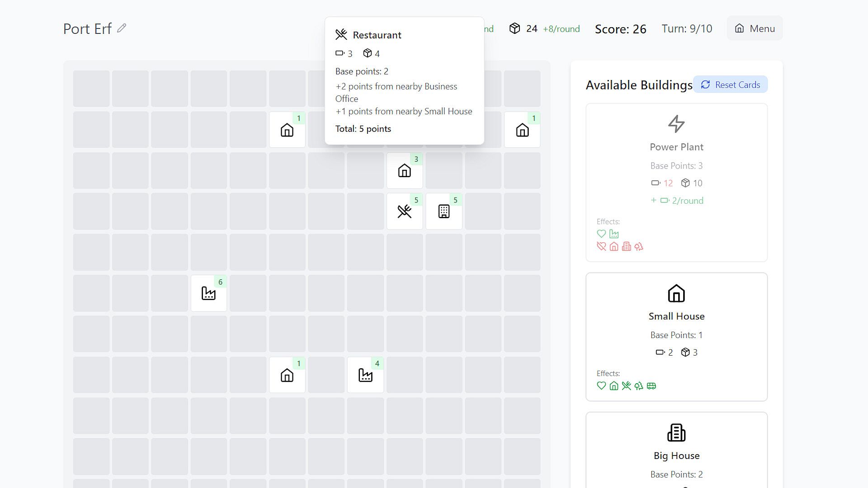The image size is (868, 488).
Task: Open the Menu button
Action: 755,28
